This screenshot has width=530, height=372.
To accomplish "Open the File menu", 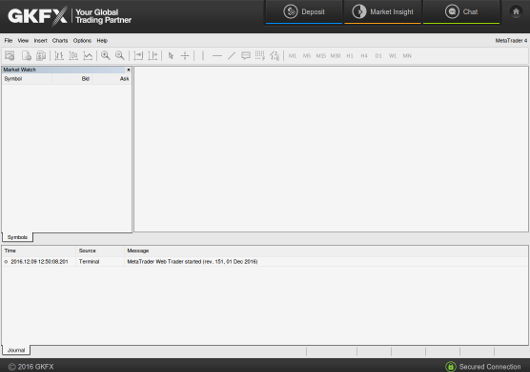I will coord(8,41).
